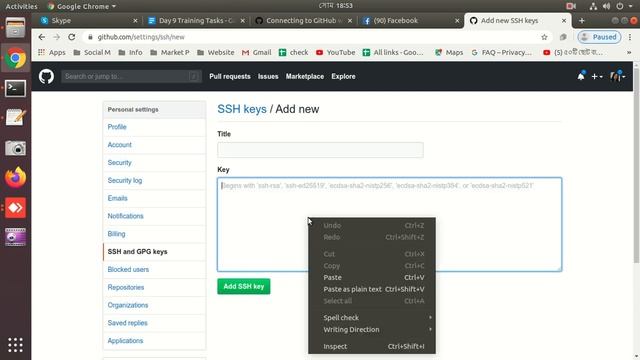Click the Add SSH key button
Image resolution: width=640 pixels, height=360 pixels.
click(244, 287)
